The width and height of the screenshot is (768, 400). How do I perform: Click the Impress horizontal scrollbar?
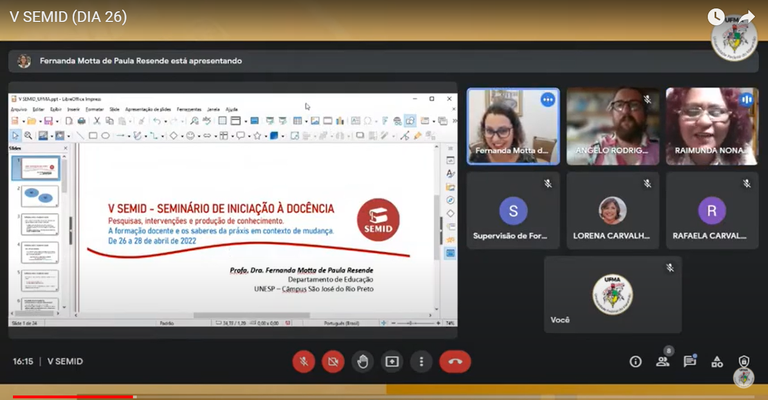pos(253,315)
